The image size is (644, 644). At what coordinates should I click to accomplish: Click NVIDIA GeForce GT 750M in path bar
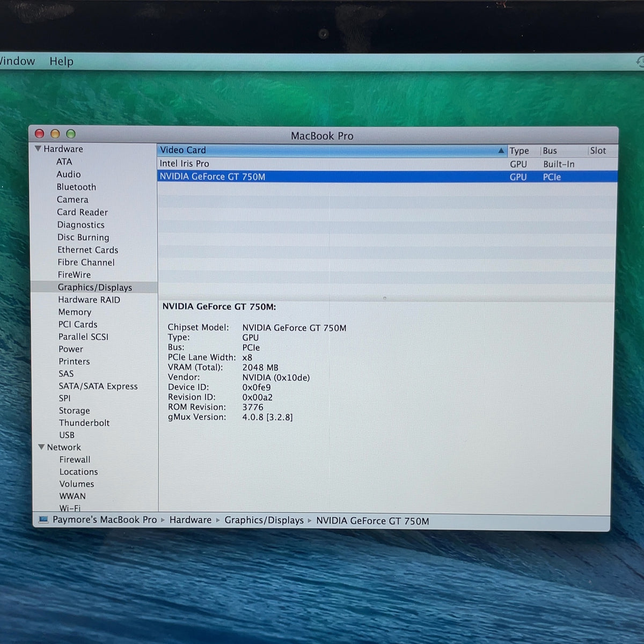coord(372,521)
